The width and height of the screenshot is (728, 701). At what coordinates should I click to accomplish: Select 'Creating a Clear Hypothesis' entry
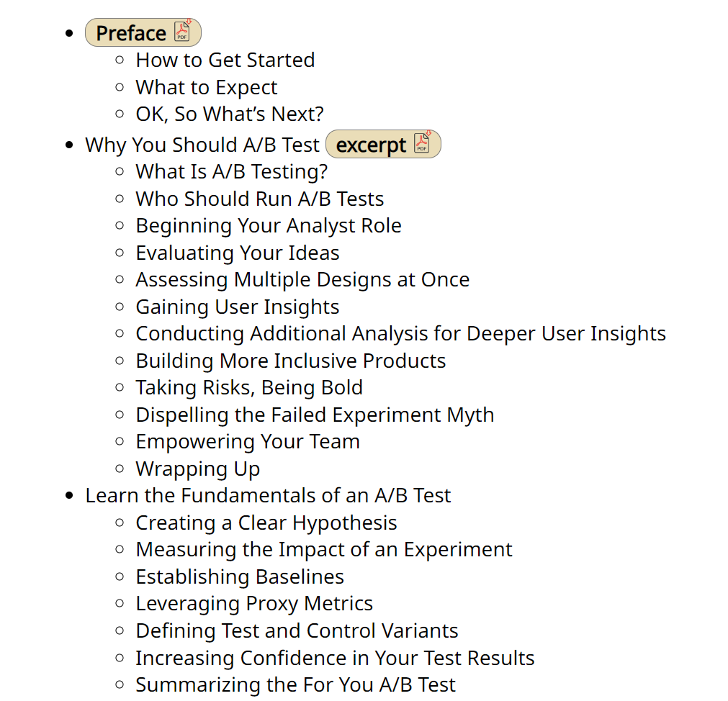point(266,523)
